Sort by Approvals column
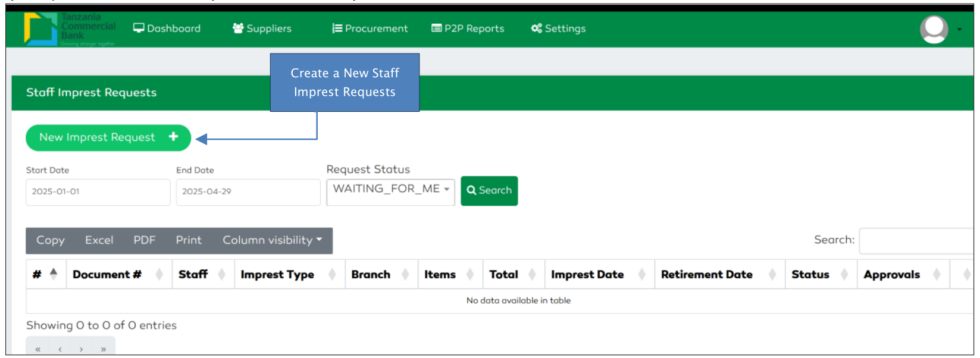Screen dimensions: 980x358 [x=903, y=274]
